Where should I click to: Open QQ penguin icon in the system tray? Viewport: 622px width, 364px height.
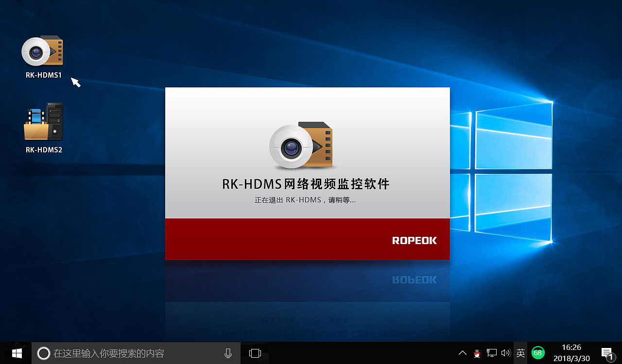coord(477,353)
